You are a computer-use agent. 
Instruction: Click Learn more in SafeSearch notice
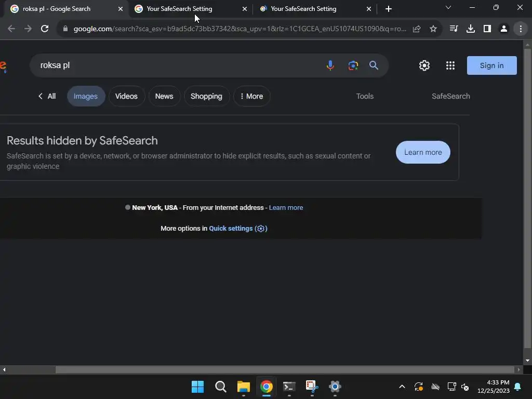point(423,152)
